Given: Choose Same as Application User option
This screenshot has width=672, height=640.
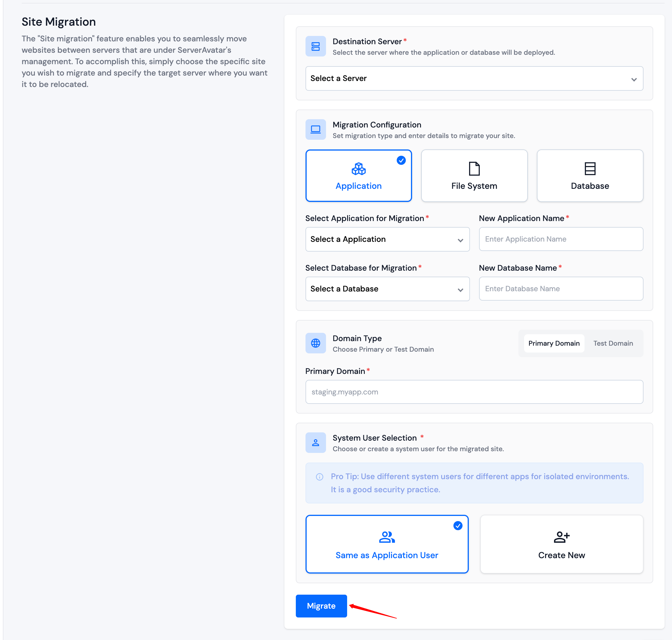Looking at the screenshot, I should tap(387, 544).
